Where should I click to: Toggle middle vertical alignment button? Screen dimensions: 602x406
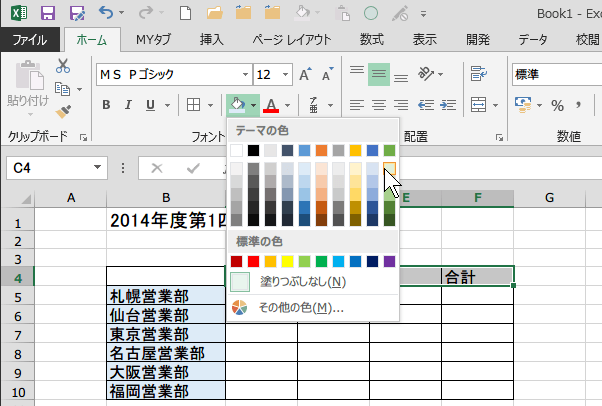click(x=379, y=75)
